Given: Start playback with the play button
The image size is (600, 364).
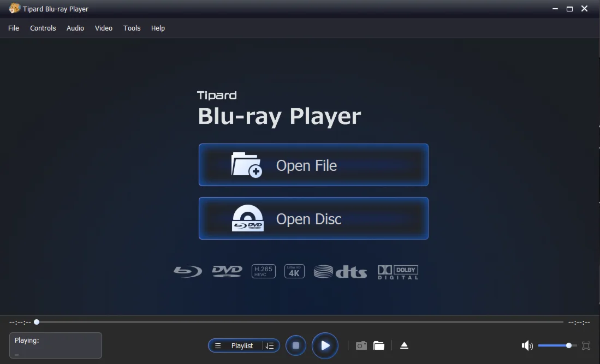Looking at the screenshot, I should point(325,345).
